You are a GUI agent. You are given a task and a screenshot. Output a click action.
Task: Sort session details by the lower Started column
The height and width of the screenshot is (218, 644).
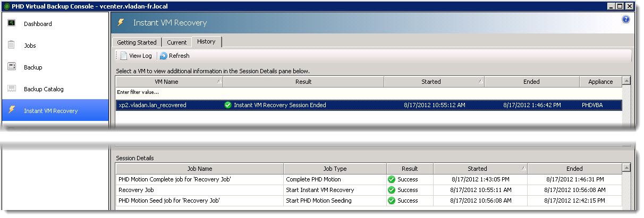[480, 169]
